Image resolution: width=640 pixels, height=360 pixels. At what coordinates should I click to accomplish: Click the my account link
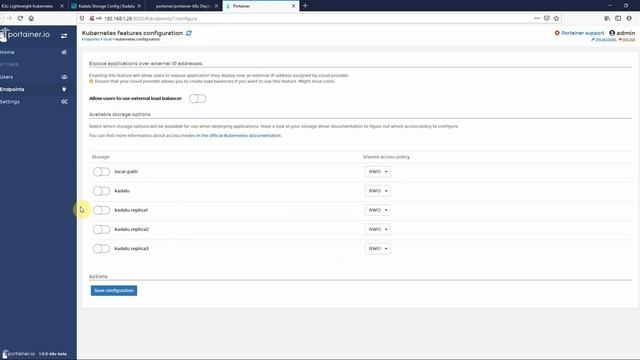click(605, 40)
